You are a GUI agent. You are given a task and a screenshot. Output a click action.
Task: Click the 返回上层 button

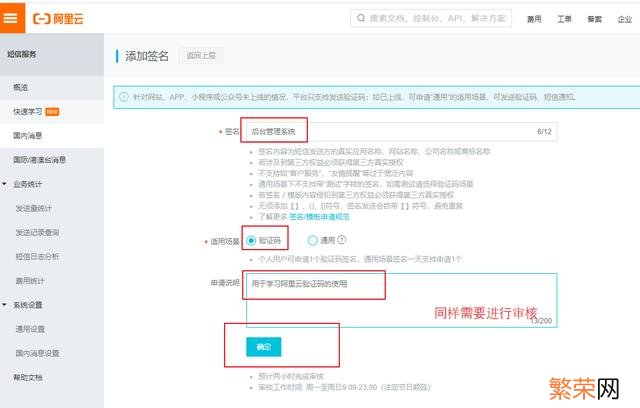click(x=201, y=55)
